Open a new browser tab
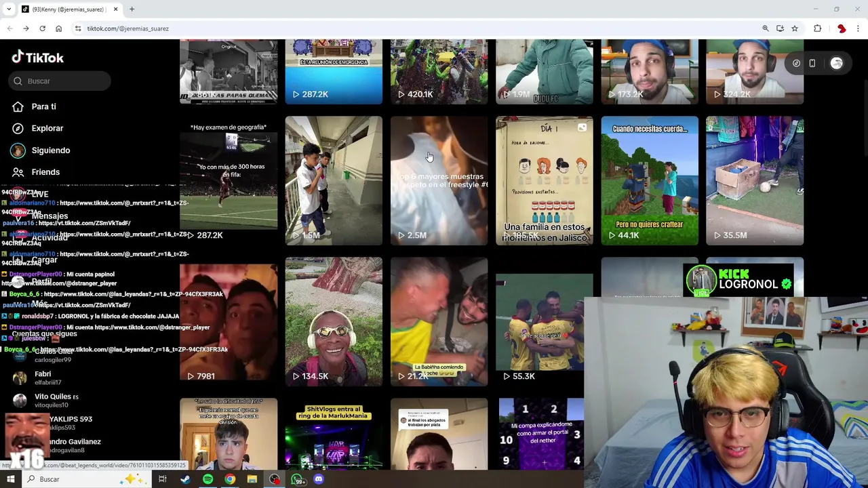Viewport: 868px width, 488px height. (132, 9)
